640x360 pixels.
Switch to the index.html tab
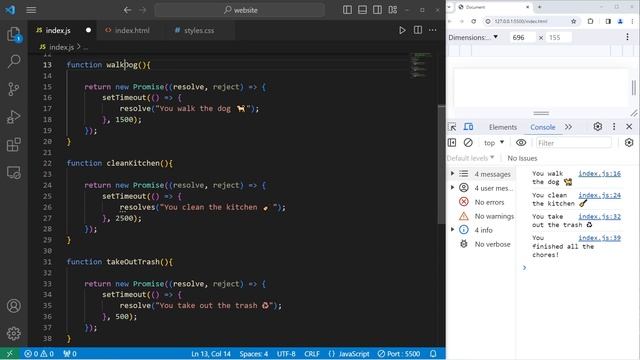[132, 30]
